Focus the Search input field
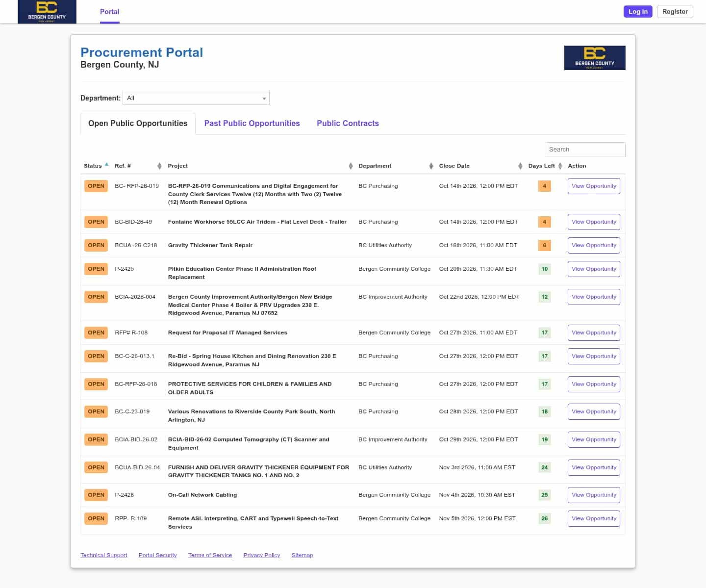 [x=585, y=150]
